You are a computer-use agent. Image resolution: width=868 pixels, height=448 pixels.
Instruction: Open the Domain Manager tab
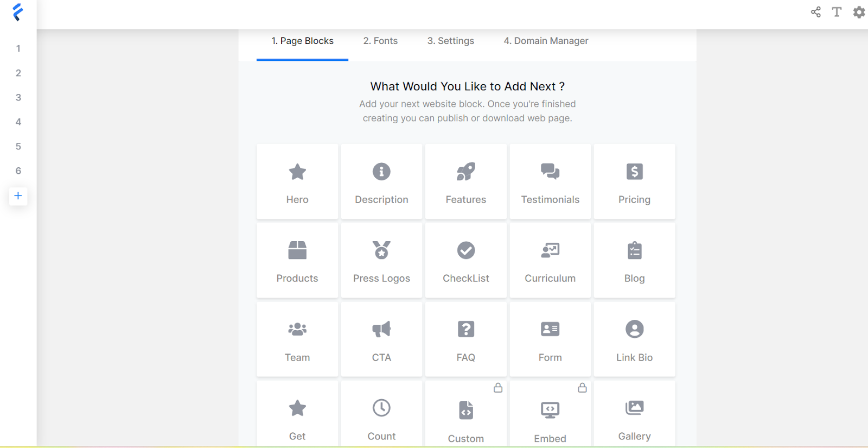pyautogui.click(x=546, y=41)
